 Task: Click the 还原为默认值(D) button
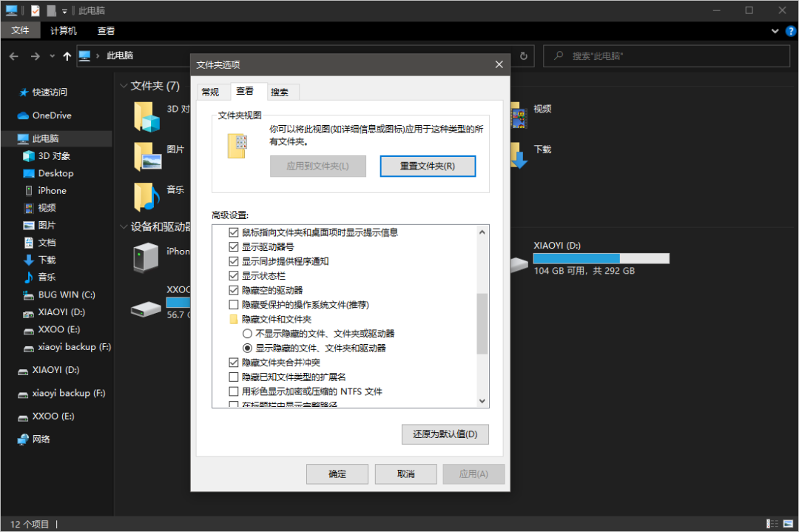tap(445, 434)
